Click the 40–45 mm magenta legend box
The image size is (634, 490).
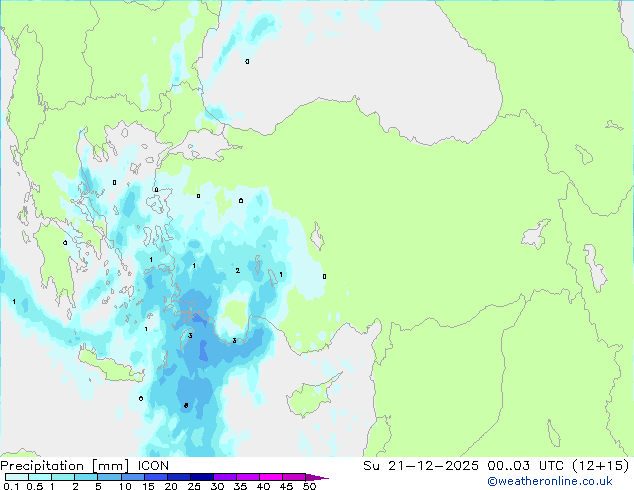pos(271,477)
